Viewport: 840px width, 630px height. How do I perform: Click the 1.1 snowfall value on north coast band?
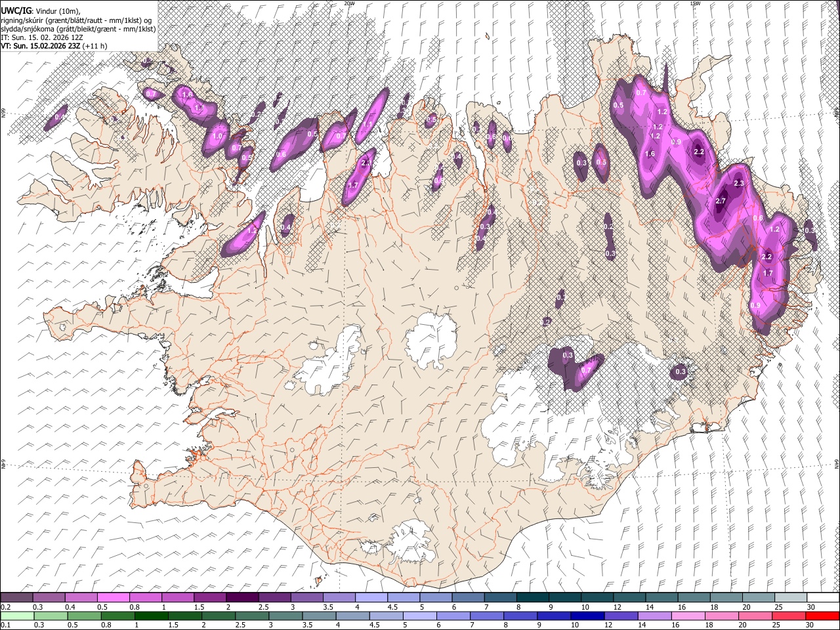[x=367, y=124]
